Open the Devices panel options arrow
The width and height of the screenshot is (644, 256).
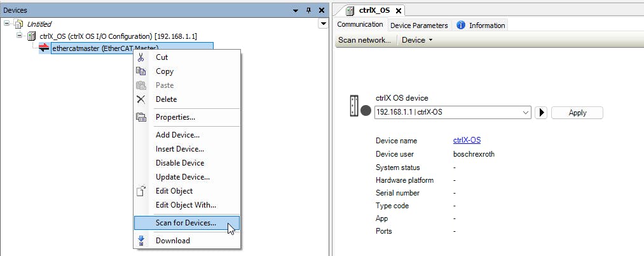(x=296, y=11)
